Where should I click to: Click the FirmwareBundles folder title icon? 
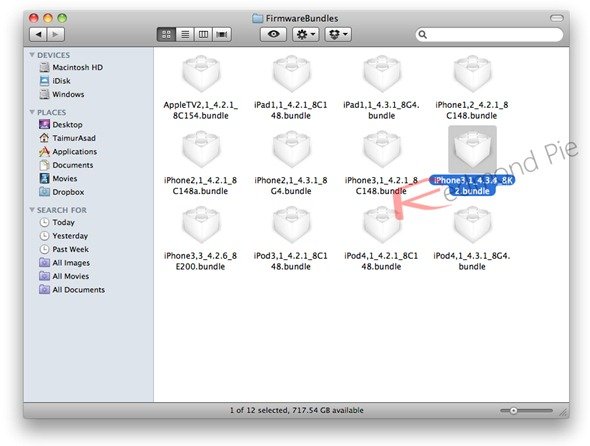[x=257, y=18]
